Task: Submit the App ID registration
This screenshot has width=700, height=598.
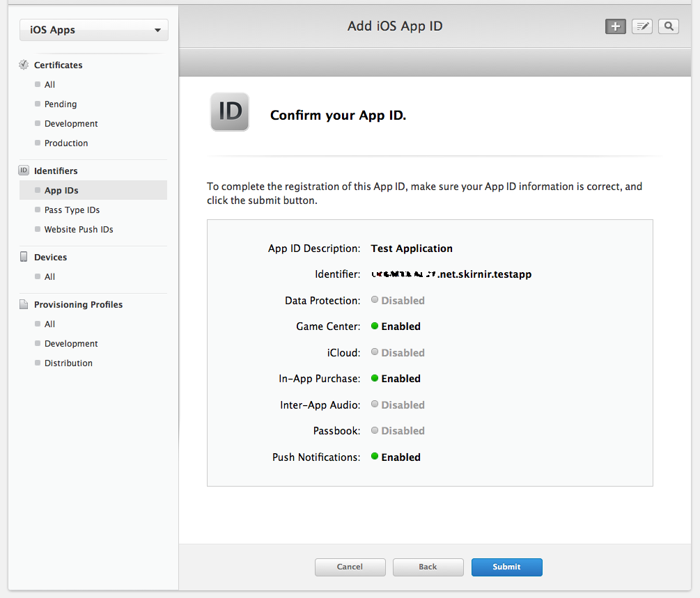Action: [506, 567]
